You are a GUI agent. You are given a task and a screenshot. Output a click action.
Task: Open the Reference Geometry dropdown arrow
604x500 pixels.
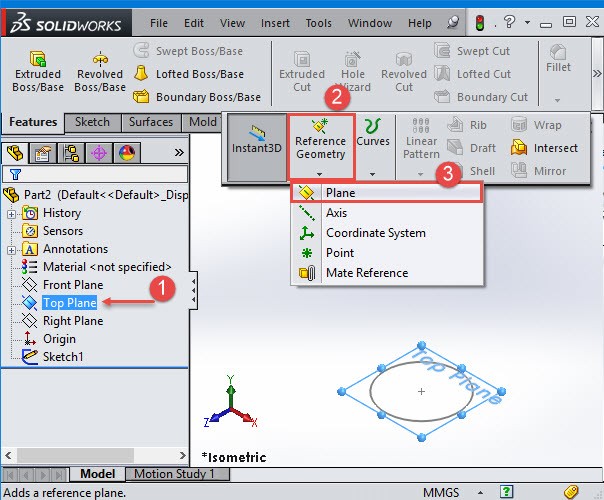click(320, 174)
